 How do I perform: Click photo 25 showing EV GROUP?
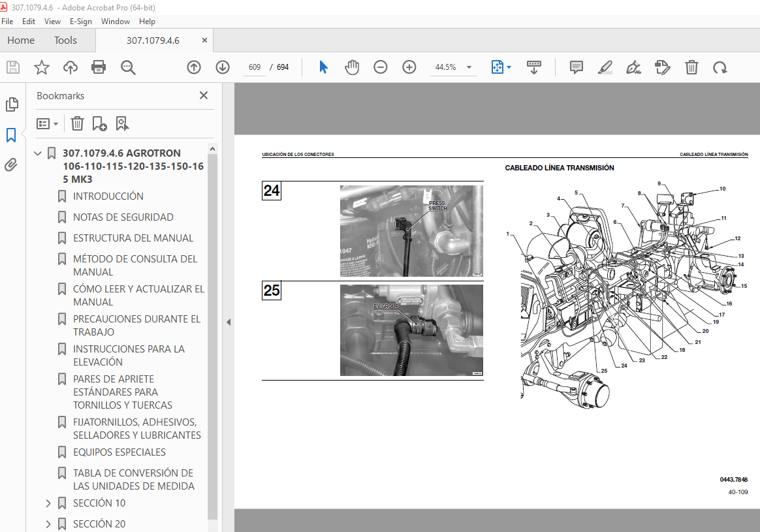pos(411,330)
